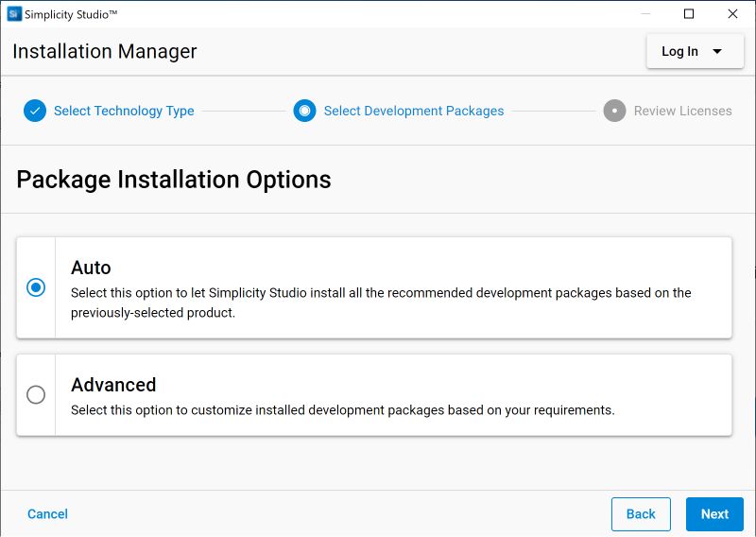This screenshot has height=537, width=756.
Task: Click the Advanced option card title
Action: 113,385
